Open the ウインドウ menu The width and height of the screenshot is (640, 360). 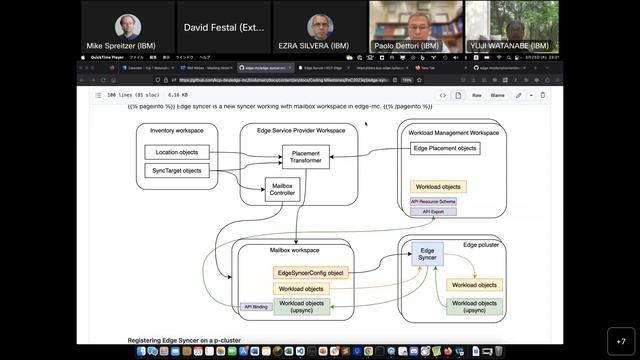click(184, 58)
